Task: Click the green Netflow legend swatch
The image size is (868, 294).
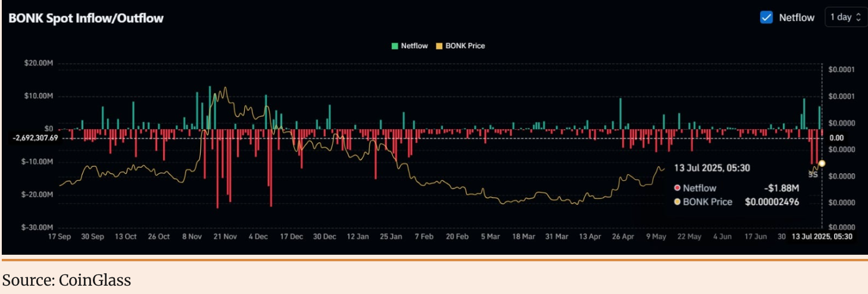Action: tap(395, 46)
